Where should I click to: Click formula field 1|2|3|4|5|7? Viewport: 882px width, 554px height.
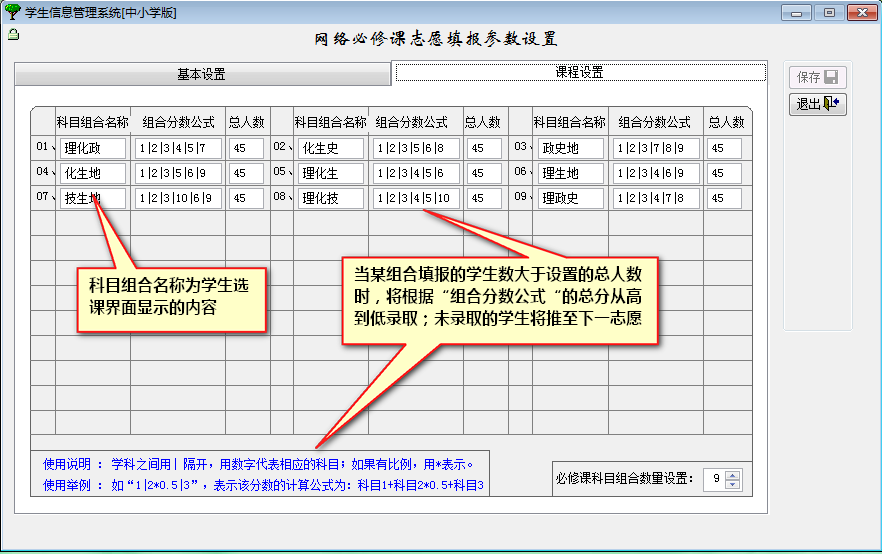point(178,148)
